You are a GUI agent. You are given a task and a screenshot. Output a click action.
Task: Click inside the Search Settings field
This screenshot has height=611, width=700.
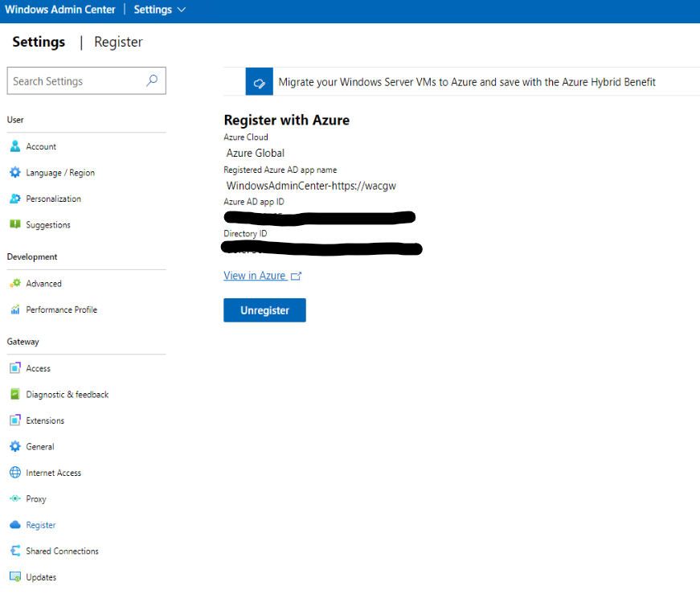point(76,81)
